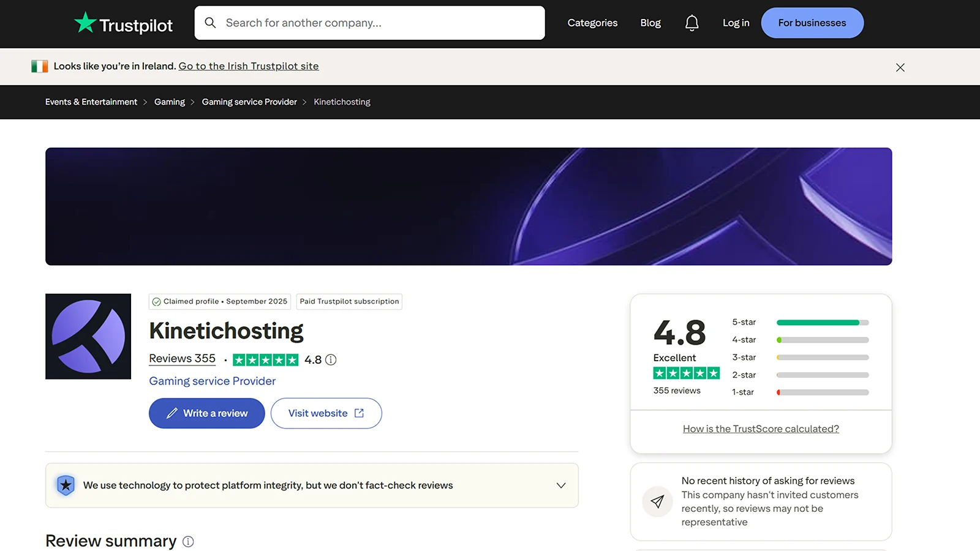The image size is (980, 551).
Task: Click the Kinetichosting heading
Action: pos(226,331)
